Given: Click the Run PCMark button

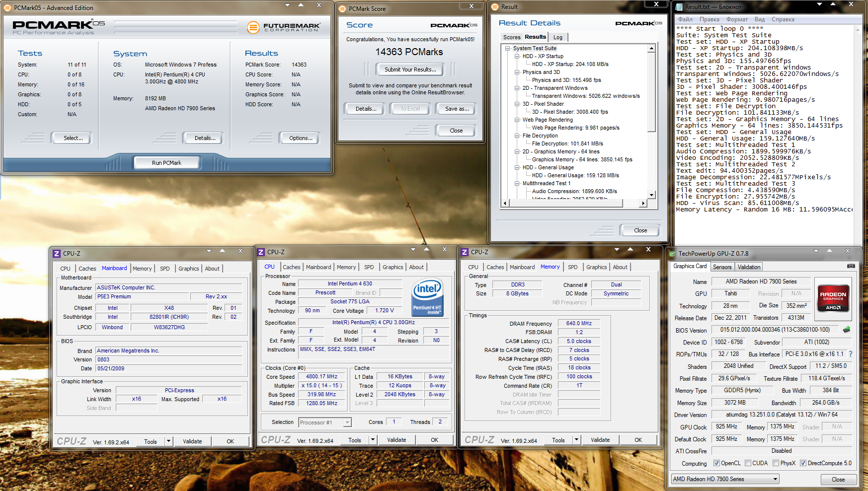Looking at the screenshot, I should [166, 163].
